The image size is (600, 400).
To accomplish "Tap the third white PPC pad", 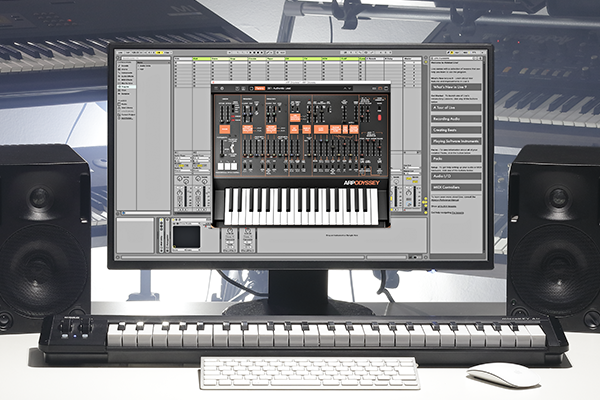I will 234,167.
